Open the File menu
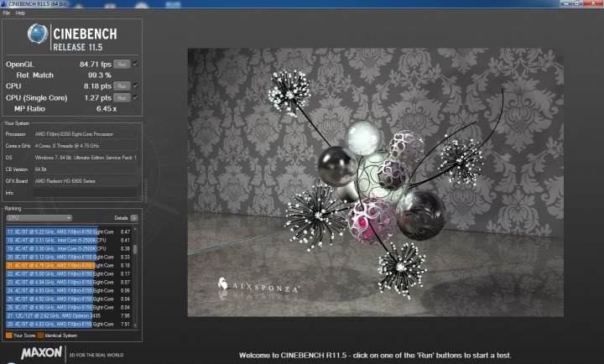This screenshot has width=604, height=364. (7, 13)
